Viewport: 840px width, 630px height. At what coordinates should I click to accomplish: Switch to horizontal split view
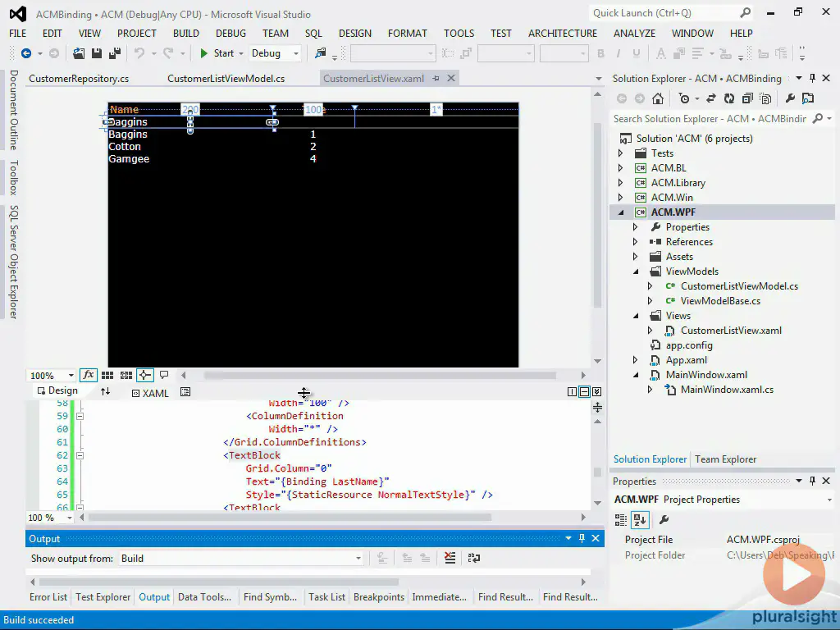584,392
